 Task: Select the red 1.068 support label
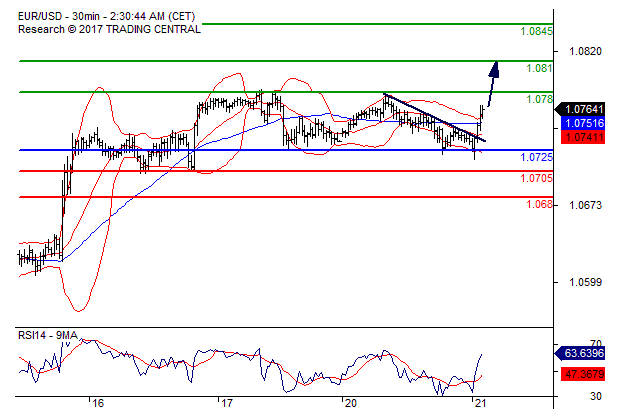[539, 205]
